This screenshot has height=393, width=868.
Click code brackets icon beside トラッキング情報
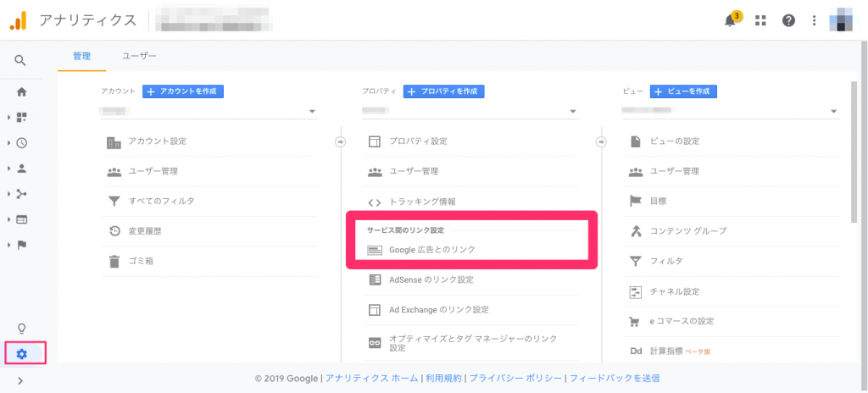pos(375,202)
